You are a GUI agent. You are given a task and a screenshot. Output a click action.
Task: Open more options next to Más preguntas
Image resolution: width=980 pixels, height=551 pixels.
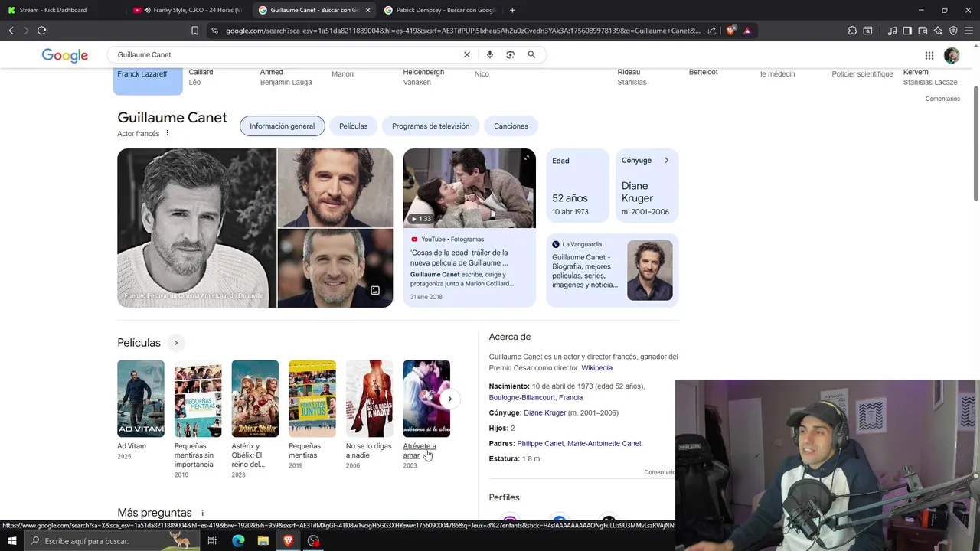(202, 513)
